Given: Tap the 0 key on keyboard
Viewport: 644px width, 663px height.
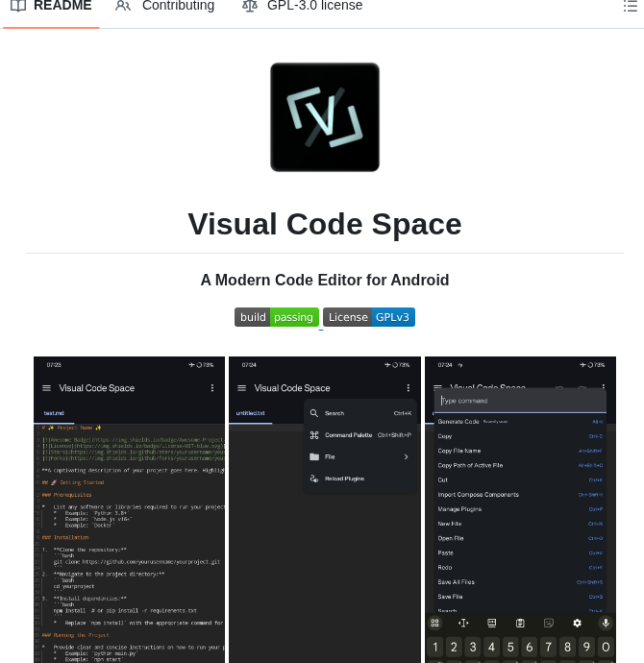Looking at the screenshot, I should tap(606, 647).
